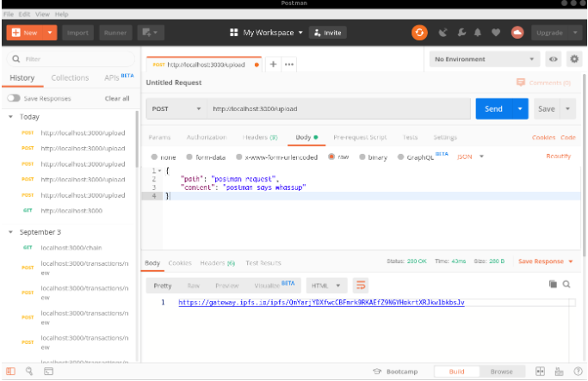
Task: Click the Invite button
Action: [328, 33]
